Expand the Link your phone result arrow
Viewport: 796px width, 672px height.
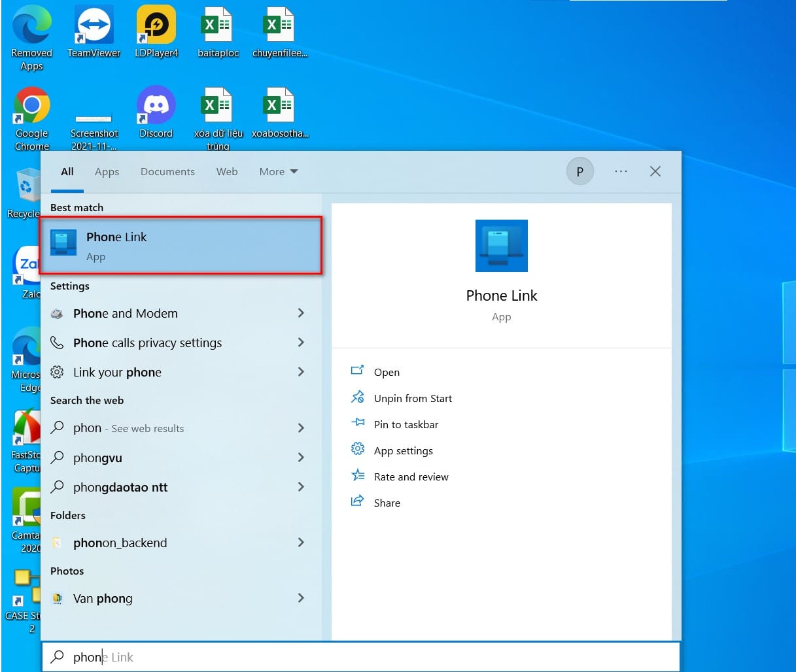coord(301,372)
